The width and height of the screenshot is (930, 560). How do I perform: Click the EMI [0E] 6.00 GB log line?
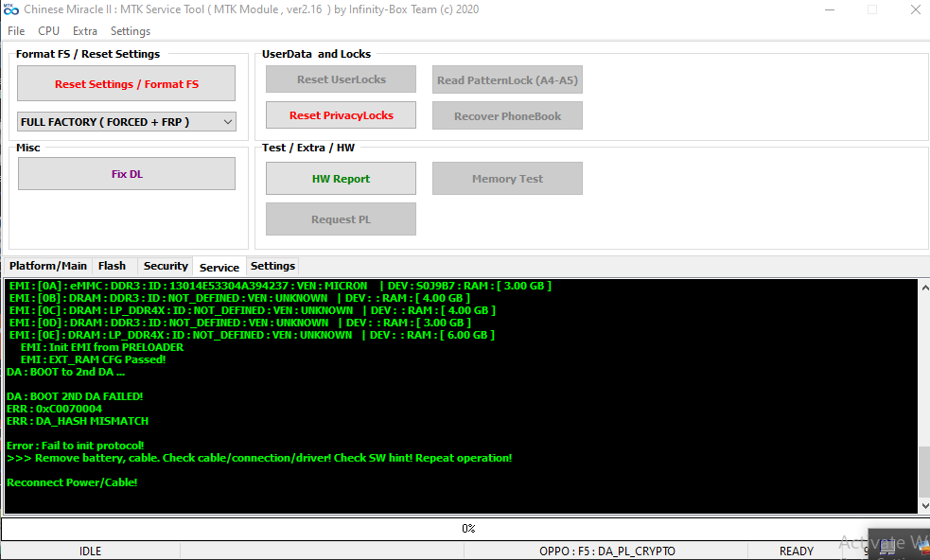click(x=252, y=335)
